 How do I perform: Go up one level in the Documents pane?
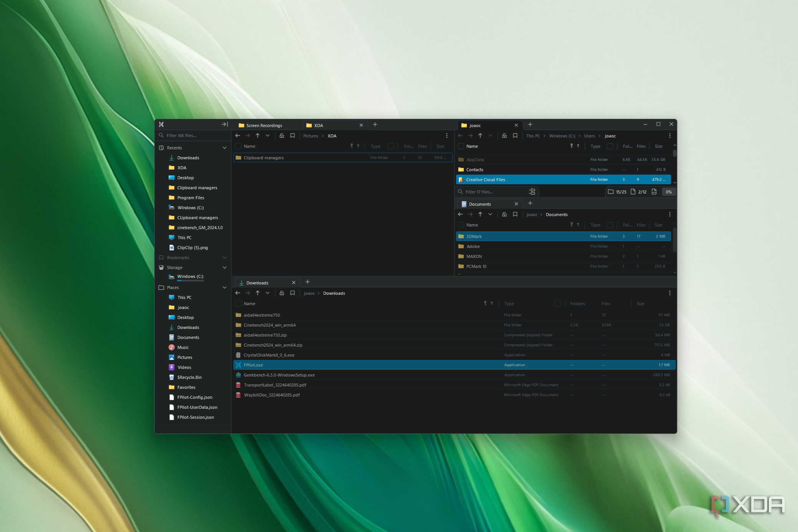point(480,214)
